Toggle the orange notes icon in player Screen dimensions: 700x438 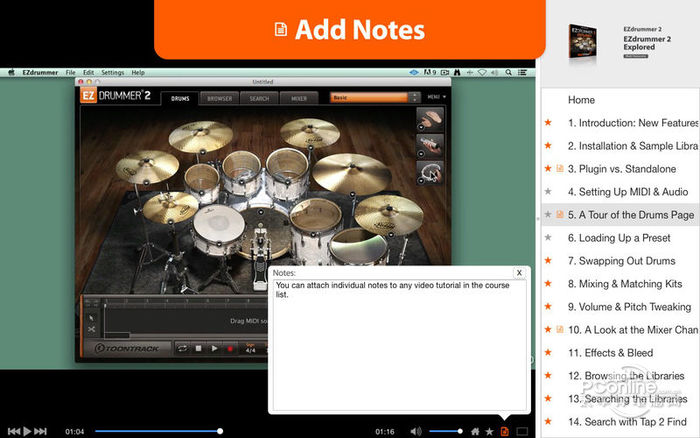tap(504, 431)
